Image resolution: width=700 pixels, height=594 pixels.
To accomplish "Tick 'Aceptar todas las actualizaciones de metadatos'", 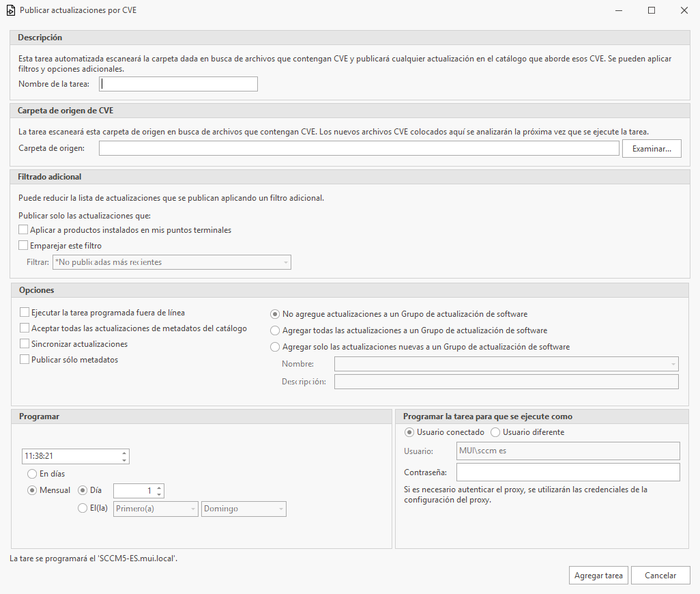I will click(25, 328).
